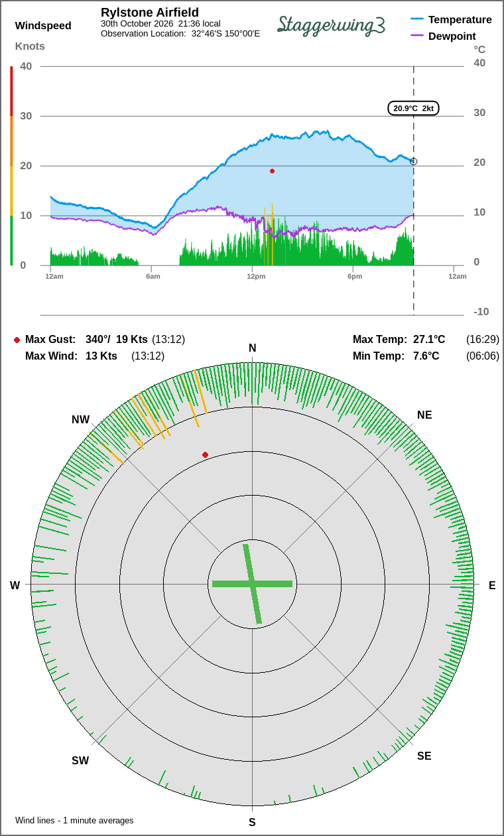504x836 pixels.
Task: Click the red max gust dot on compass
Action: tap(205, 454)
